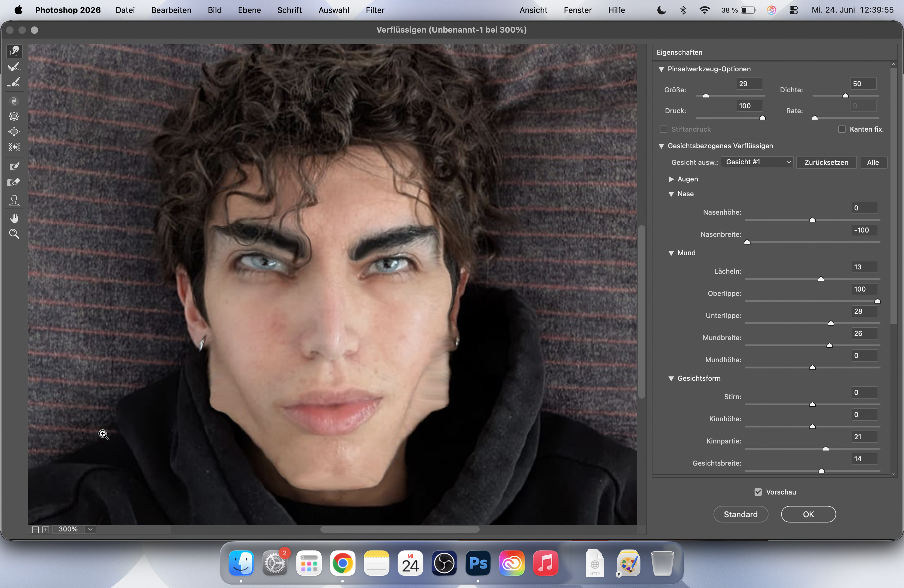The image size is (904, 588).
Task: Click the Druck value field
Action: click(x=749, y=106)
